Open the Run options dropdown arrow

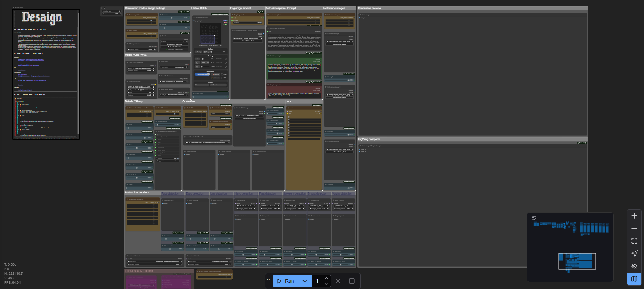click(x=305, y=281)
